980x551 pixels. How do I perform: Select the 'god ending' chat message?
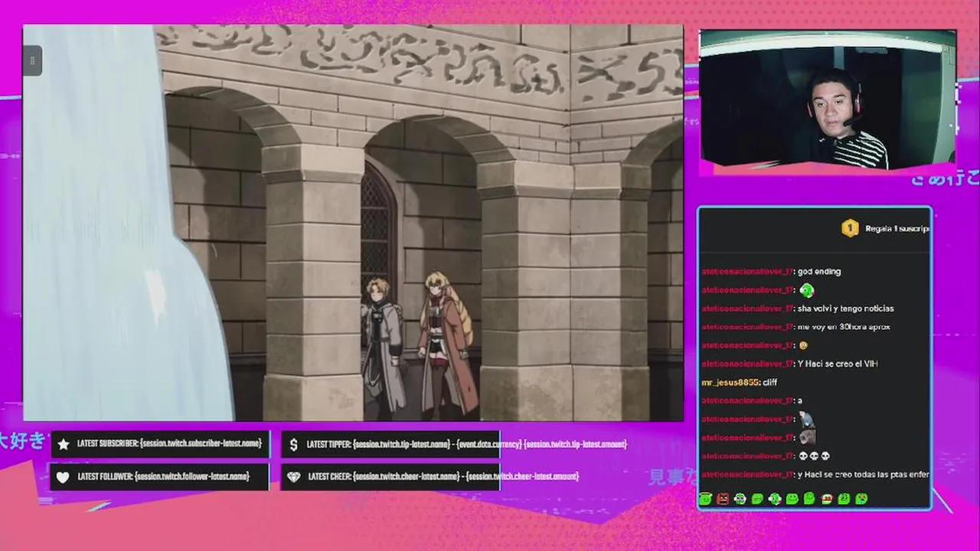pos(819,272)
